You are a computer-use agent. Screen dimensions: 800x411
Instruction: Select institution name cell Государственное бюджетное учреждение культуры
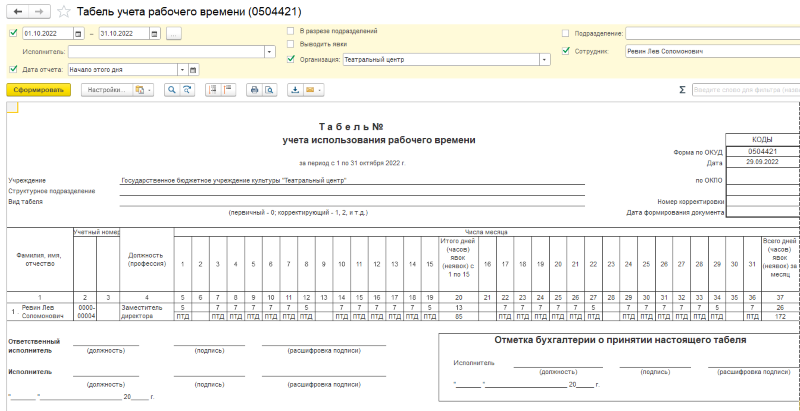352,180
